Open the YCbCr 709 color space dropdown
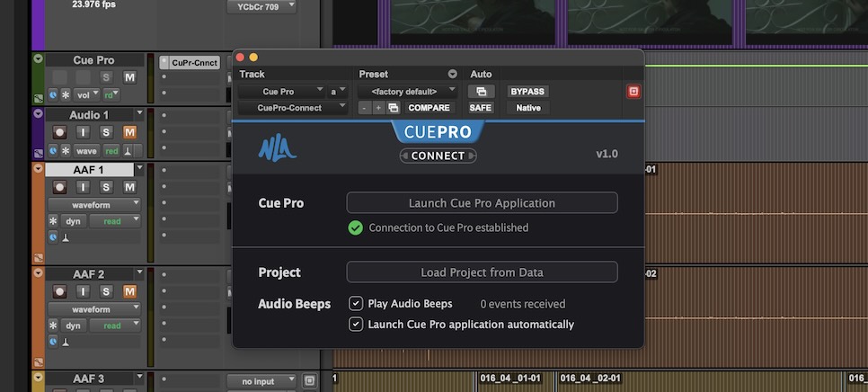Image resolution: width=868 pixels, height=392 pixels. coord(261,6)
